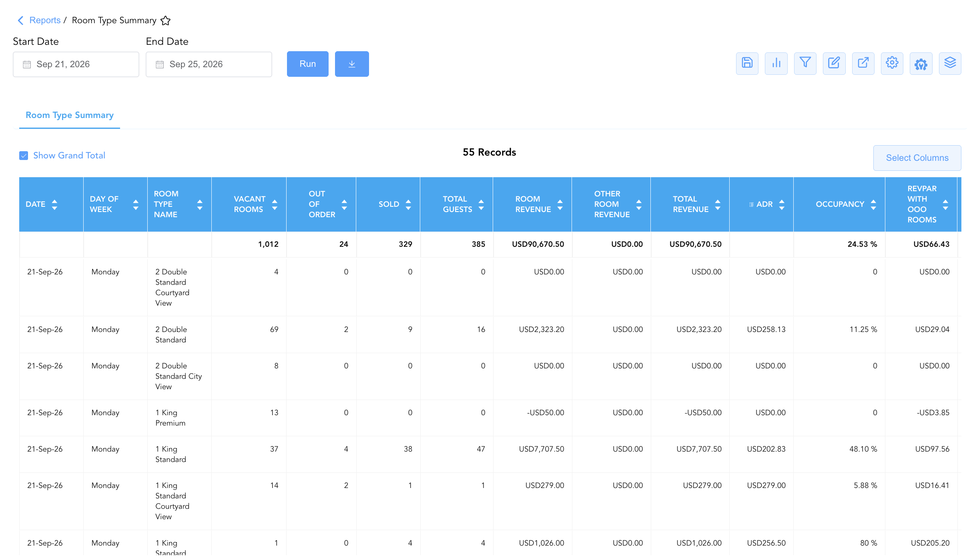Sort by the TOTAL GUESTS column
Image resolution: width=967 pixels, height=560 pixels.
pos(481,204)
